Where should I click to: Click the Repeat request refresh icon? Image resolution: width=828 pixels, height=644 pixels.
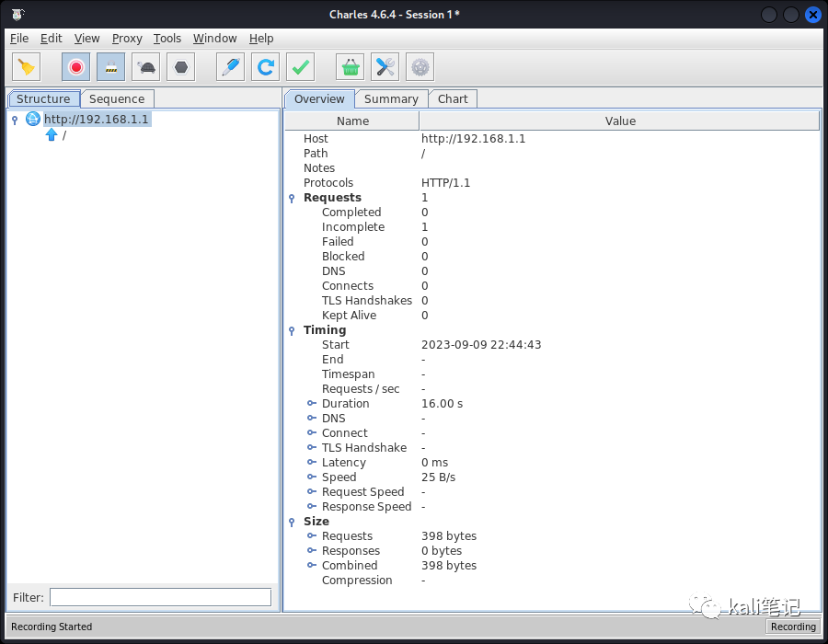coord(266,67)
